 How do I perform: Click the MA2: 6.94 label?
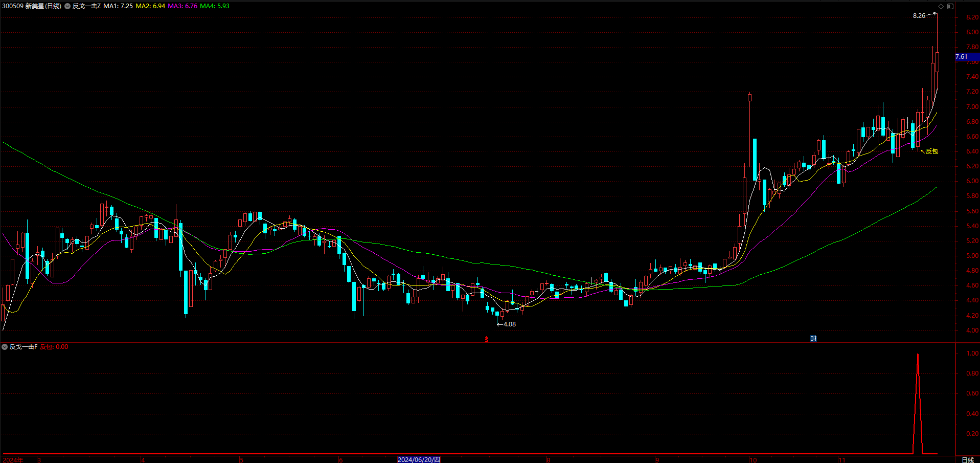pyautogui.click(x=150, y=6)
